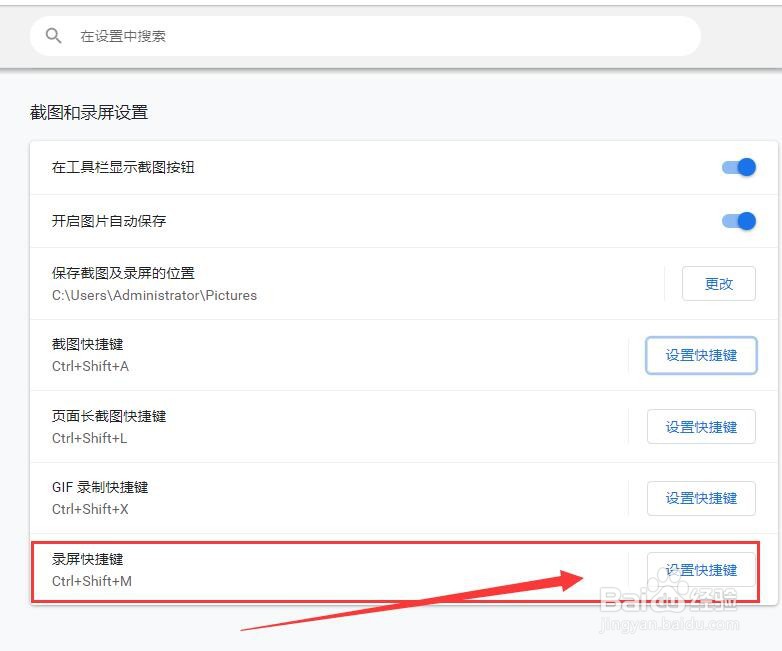Click 更改 to change save location
Screen dimensions: 782x651
point(719,283)
